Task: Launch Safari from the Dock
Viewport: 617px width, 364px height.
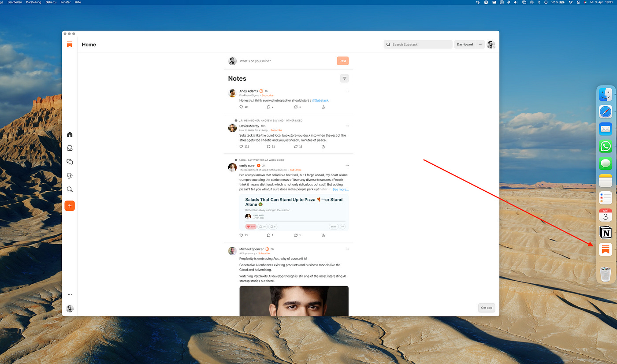Action: (x=606, y=111)
